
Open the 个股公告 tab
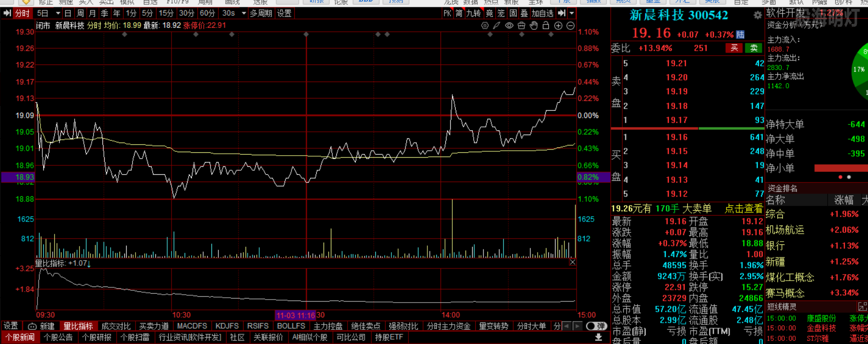[x=58, y=337]
